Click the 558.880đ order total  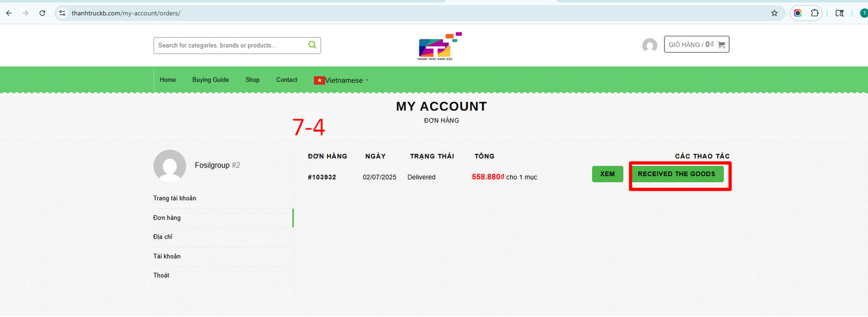click(x=488, y=177)
